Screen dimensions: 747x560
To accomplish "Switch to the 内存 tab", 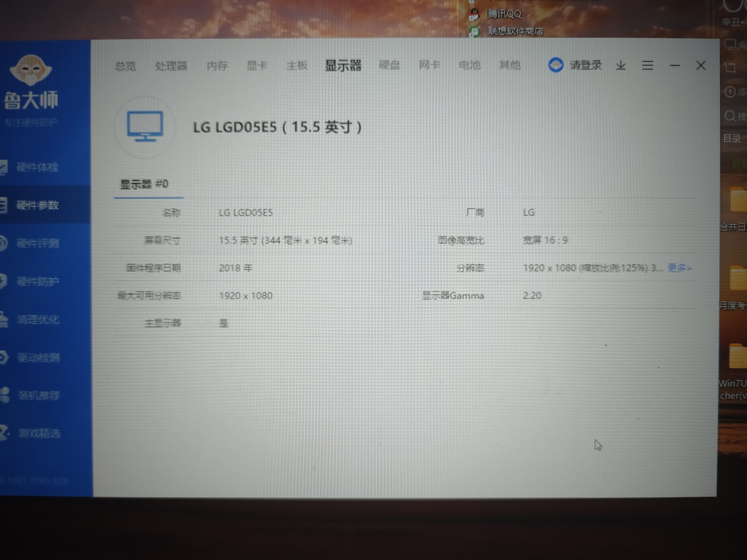I will [x=217, y=66].
